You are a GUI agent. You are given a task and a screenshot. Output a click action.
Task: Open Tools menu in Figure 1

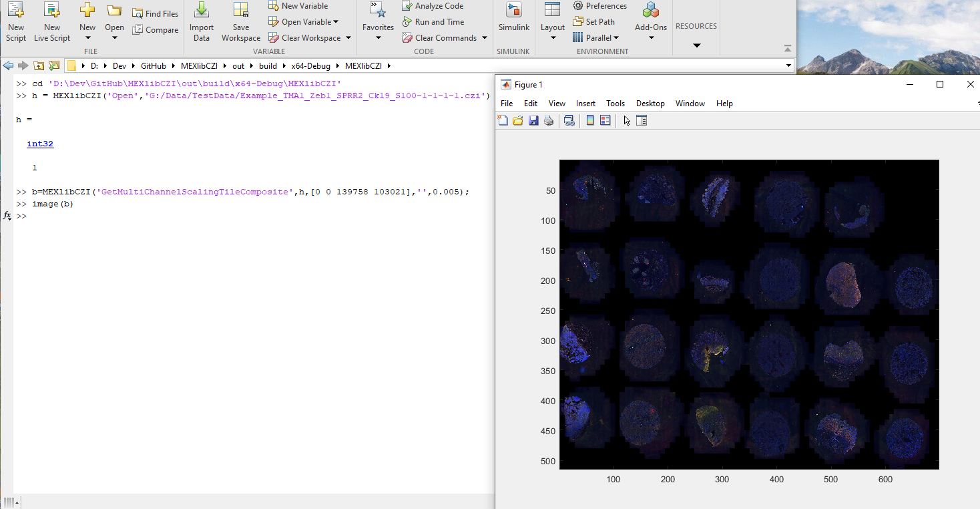[616, 104]
